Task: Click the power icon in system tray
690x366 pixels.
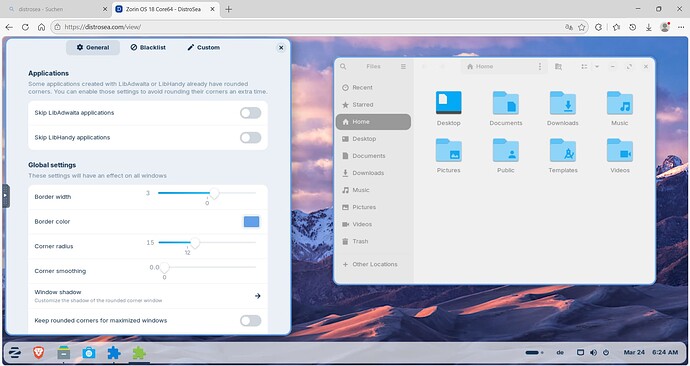Action: (x=606, y=352)
